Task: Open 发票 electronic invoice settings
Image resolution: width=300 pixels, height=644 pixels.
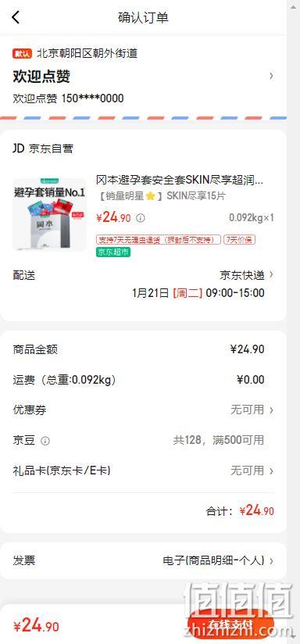Action: (x=144, y=560)
